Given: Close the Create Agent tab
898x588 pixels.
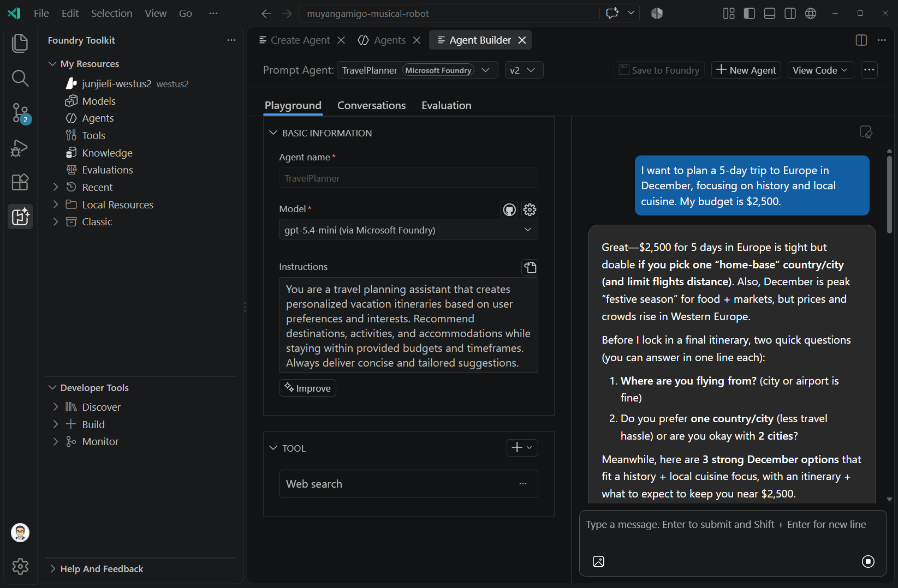Looking at the screenshot, I should tap(341, 40).
